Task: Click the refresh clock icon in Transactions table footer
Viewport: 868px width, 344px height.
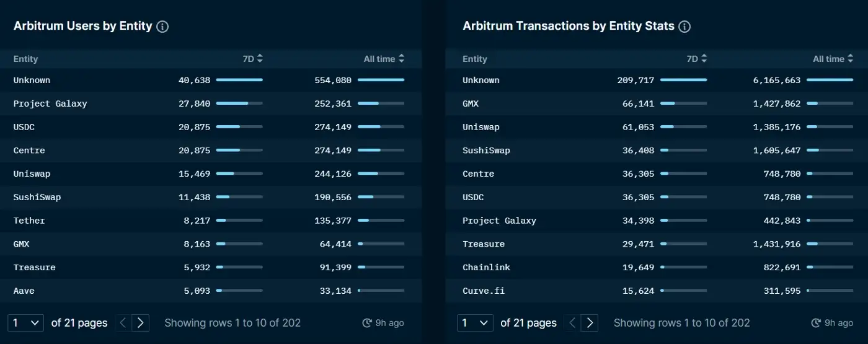Action: tap(817, 323)
